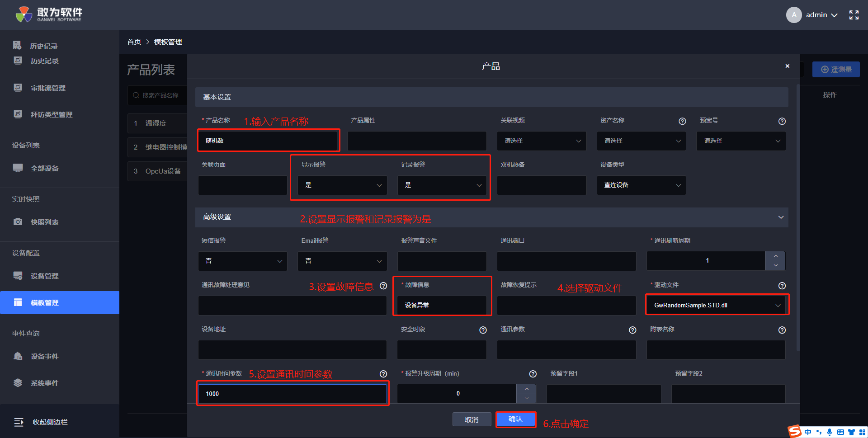Open the 资产名称 dropdown

[642, 141]
